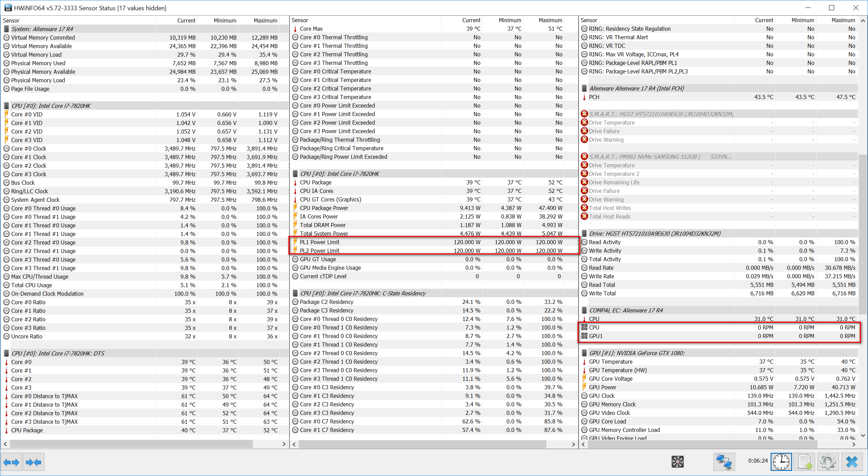868x476 pixels.
Task: Click thermometer icon beside PCH
Action: tap(584, 97)
